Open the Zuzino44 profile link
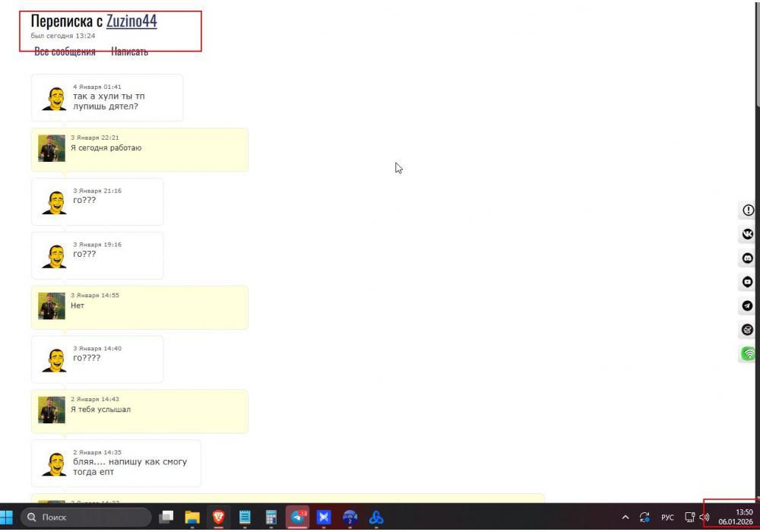The width and height of the screenshot is (760, 532). tap(131, 21)
